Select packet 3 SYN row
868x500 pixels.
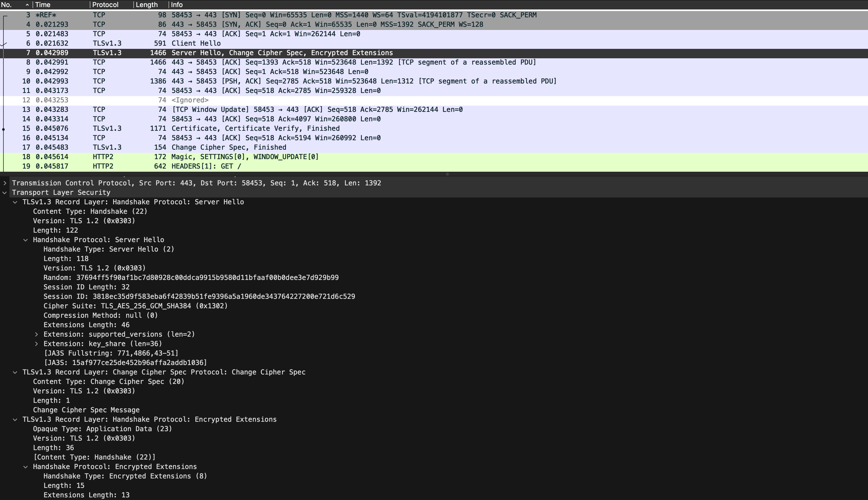[x=434, y=15]
